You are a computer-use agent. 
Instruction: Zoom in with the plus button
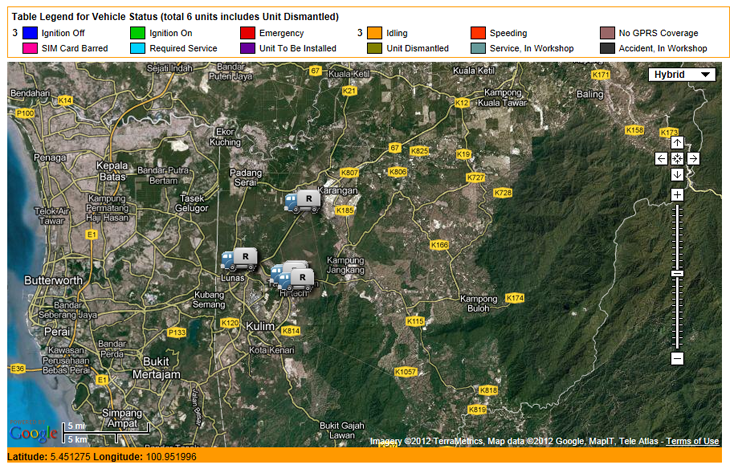pyautogui.click(x=677, y=194)
